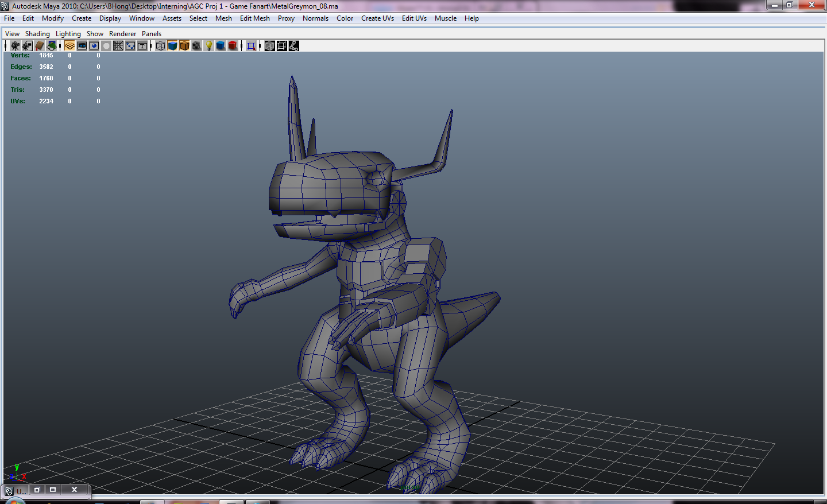
Task: Click the Maya application icon in title bar
Action: pyautogui.click(x=5, y=6)
